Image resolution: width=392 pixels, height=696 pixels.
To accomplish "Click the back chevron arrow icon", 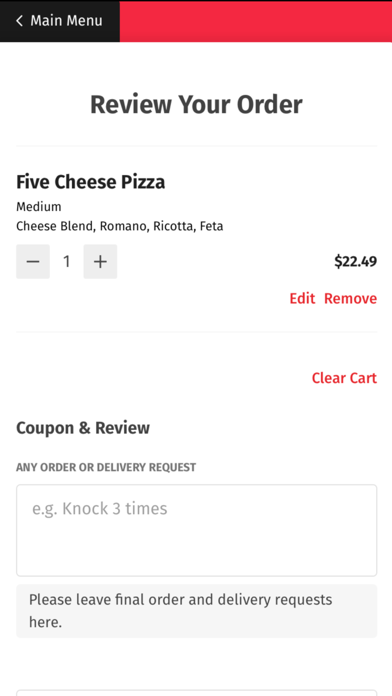I will (19, 21).
